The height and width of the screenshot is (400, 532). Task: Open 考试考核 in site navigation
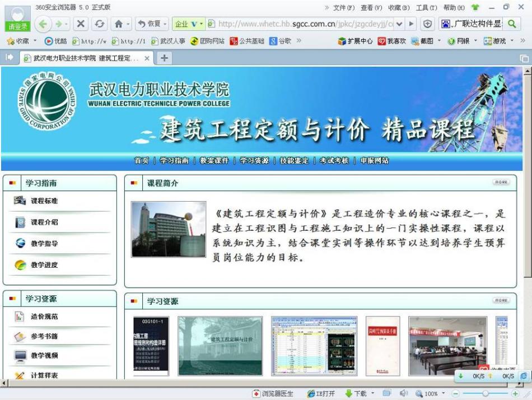coord(334,160)
